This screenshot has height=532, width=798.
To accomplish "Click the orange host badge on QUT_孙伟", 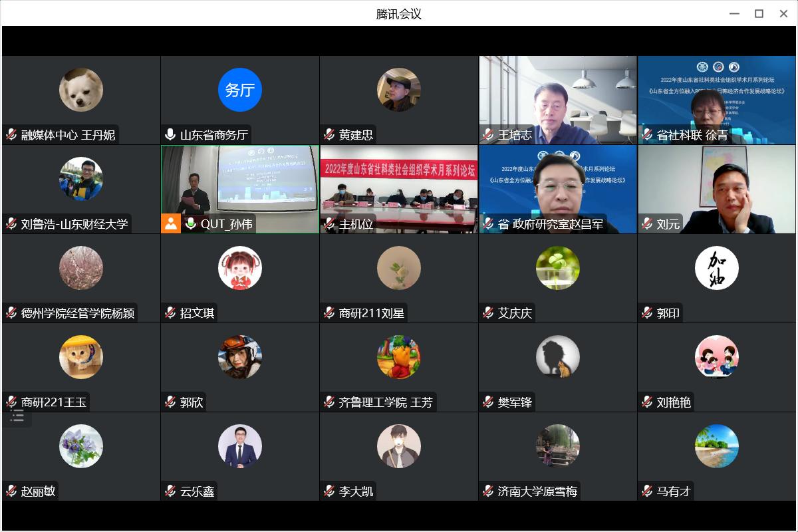I will pyautogui.click(x=171, y=223).
